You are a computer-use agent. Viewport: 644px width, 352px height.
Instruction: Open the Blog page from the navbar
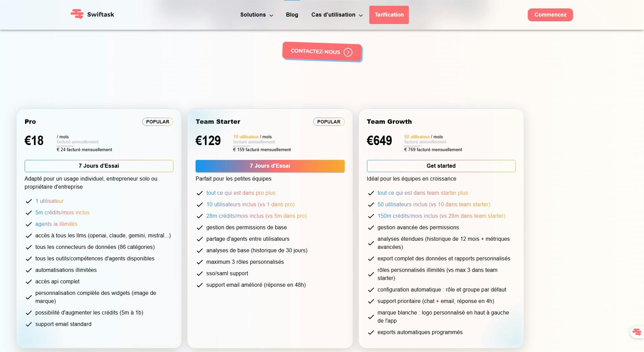pyautogui.click(x=292, y=15)
